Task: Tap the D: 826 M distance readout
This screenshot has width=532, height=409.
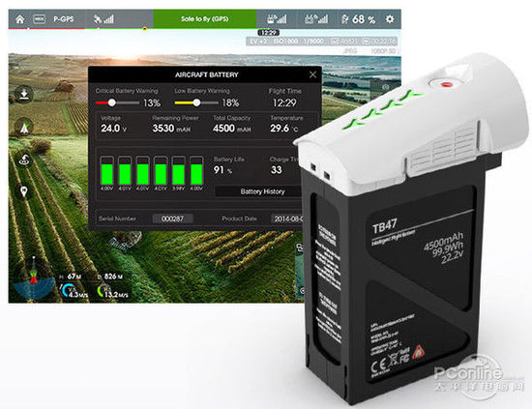Action: click(x=110, y=277)
